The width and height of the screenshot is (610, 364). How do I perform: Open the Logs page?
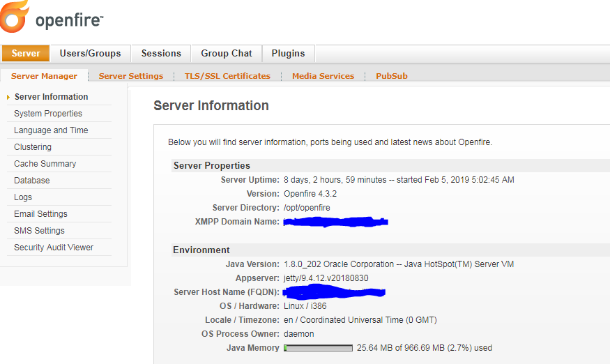pyautogui.click(x=23, y=197)
